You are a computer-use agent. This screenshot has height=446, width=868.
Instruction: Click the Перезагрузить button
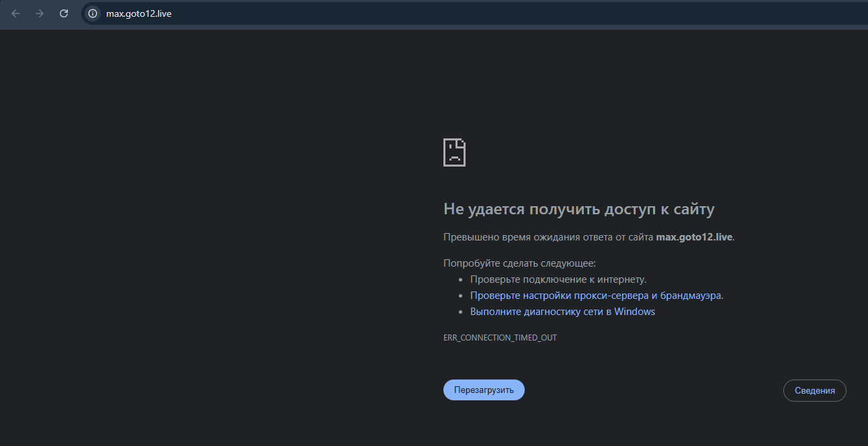[x=484, y=390]
